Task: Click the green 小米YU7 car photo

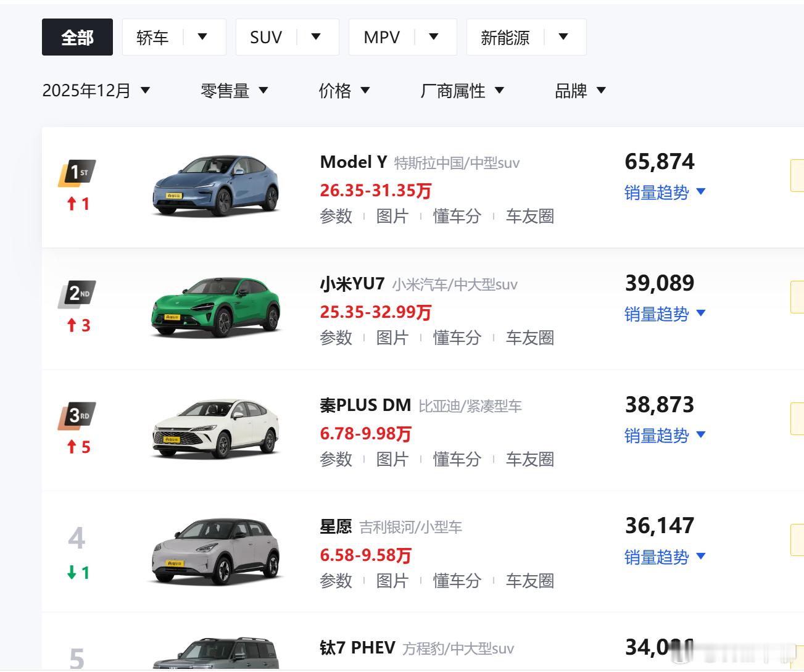Action: click(217, 307)
